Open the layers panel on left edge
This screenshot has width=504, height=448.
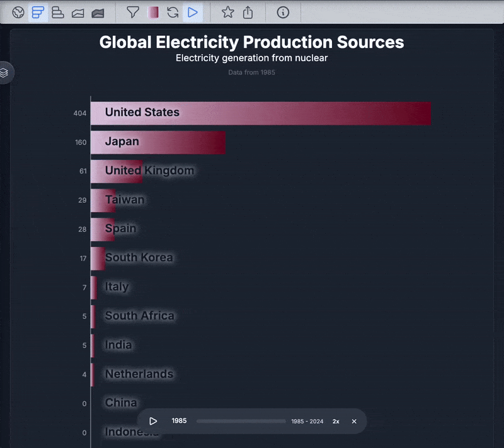coord(5,73)
